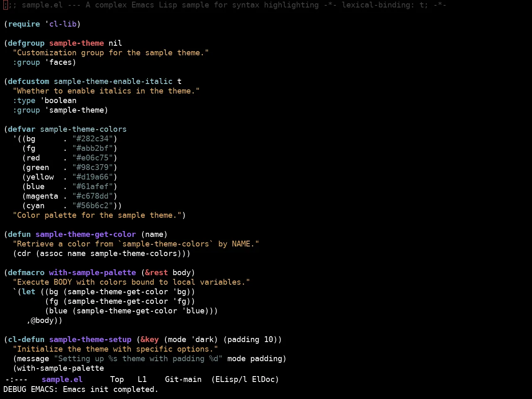Click the '(padding 10)' parameter
532x399 pixels.
(x=251, y=340)
